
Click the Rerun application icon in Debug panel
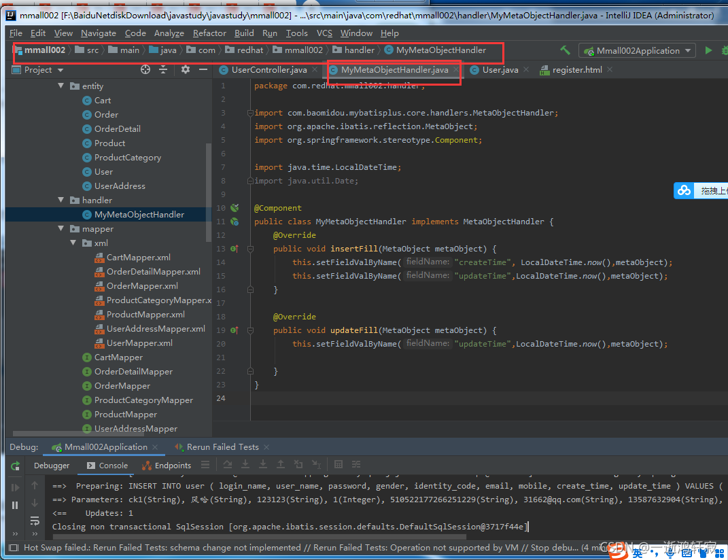pos(16,466)
